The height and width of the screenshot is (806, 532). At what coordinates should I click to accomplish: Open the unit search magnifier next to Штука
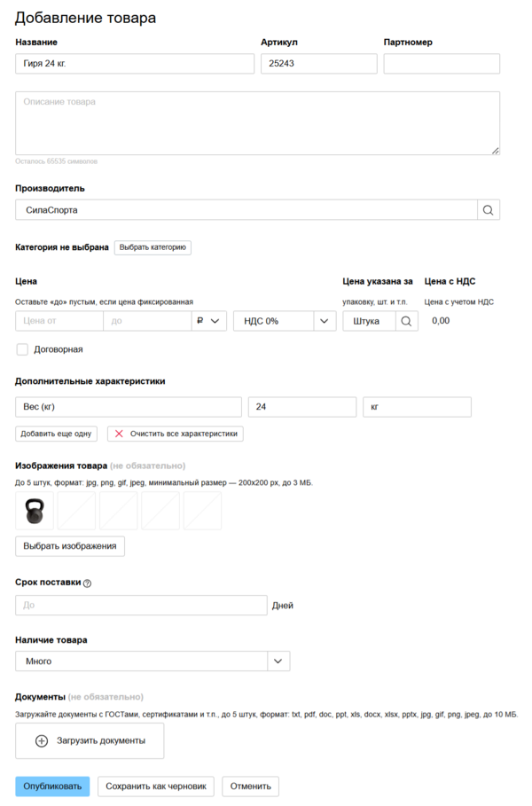pos(404,321)
